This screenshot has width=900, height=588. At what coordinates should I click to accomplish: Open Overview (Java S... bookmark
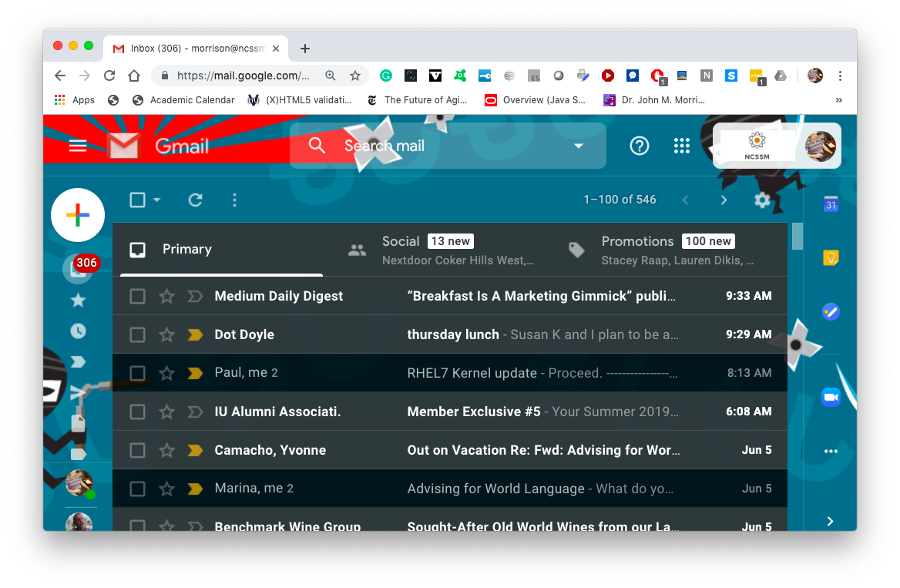tap(536, 100)
